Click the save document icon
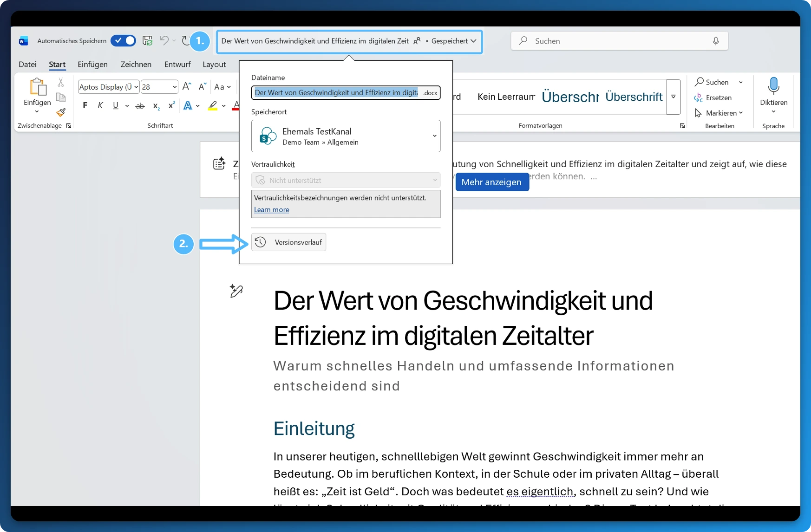 [x=147, y=41]
